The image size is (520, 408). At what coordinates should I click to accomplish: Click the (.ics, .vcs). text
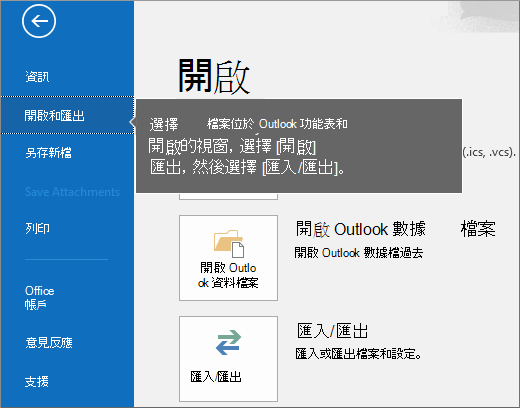(x=489, y=152)
